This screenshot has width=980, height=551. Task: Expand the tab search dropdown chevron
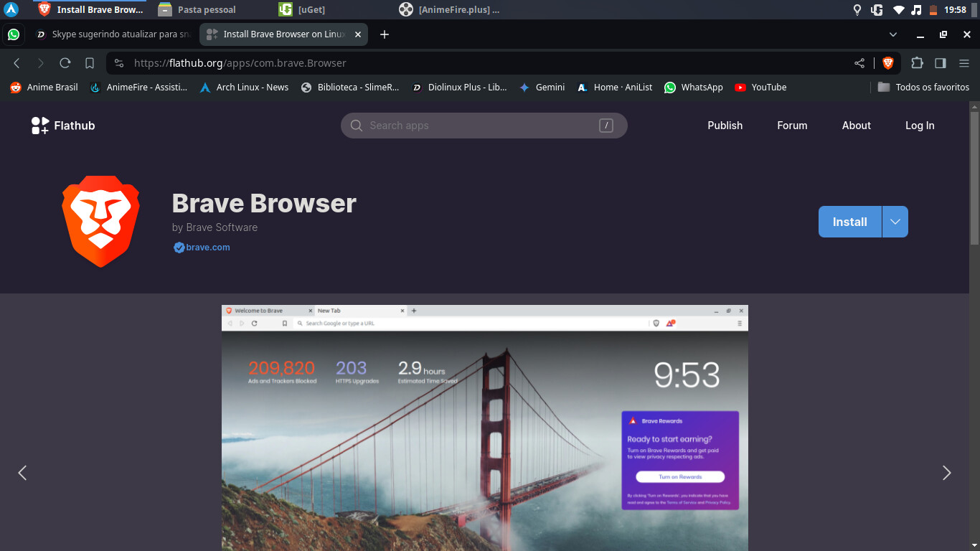click(x=893, y=34)
